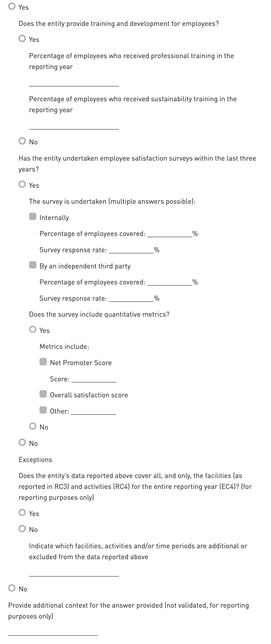Select No under the Exceptions question
Screen dimensions: 271x644
click(22, 528)
